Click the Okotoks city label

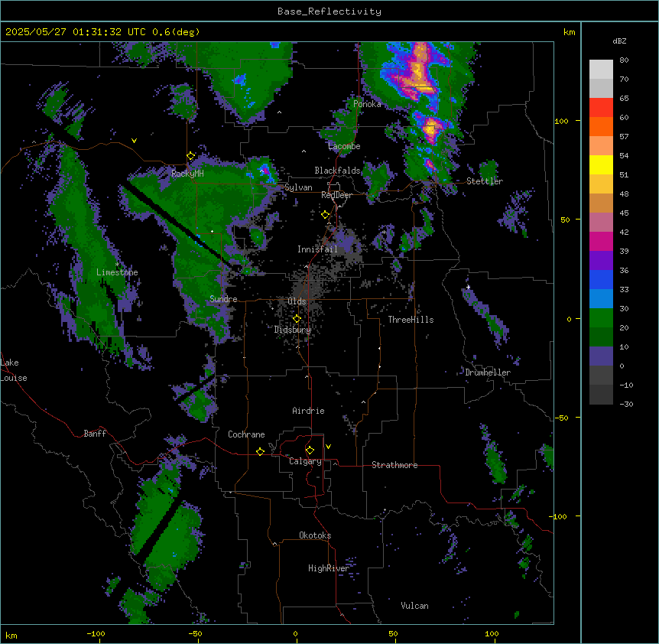[x=315, y=535]
